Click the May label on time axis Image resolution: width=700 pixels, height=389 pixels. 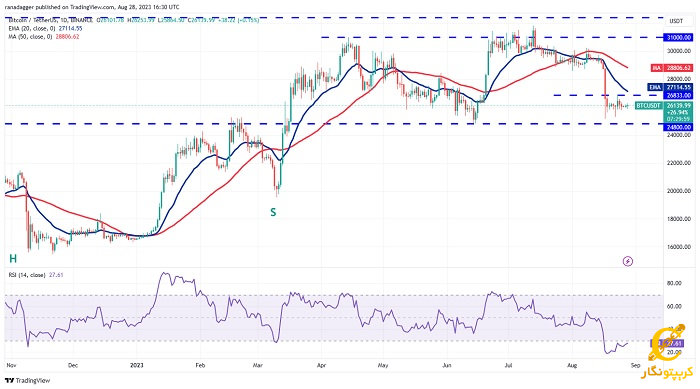click(x=383, y=365)
